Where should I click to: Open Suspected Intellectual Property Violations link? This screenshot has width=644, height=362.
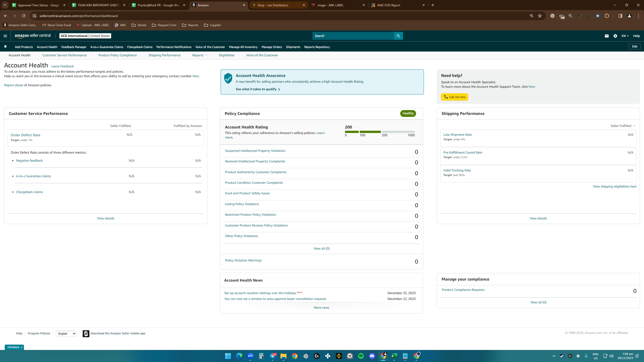pyautogui.click(x=255, y=151)
